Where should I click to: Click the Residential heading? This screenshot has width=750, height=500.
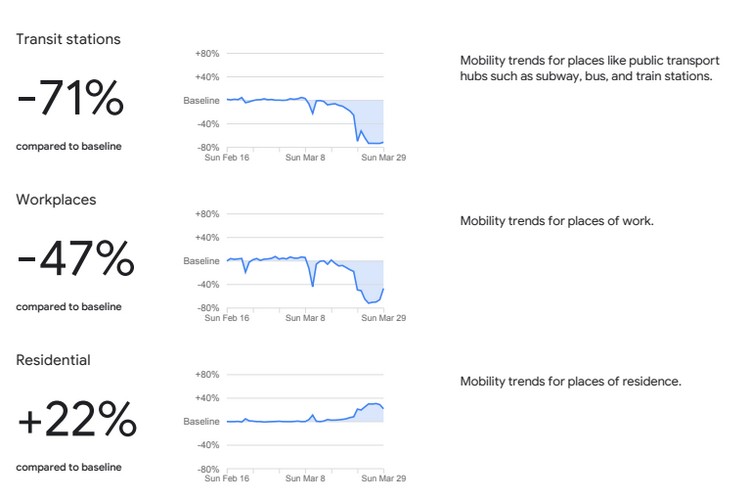(x=53, y=360)
